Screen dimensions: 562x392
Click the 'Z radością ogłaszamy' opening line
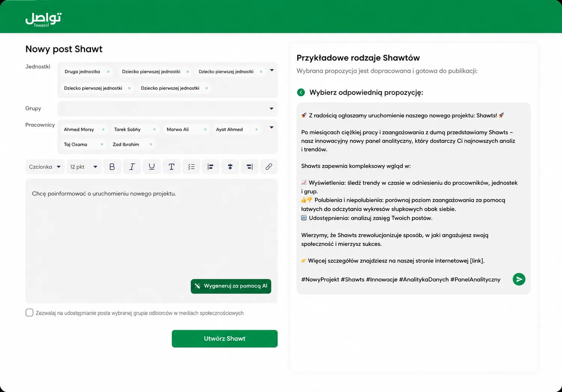(403, 115)
